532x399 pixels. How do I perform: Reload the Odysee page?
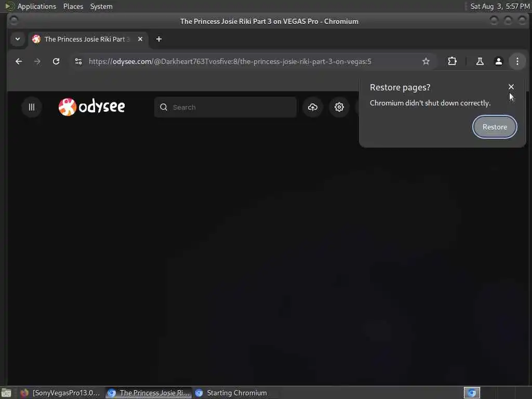click(x=56, y=61)
